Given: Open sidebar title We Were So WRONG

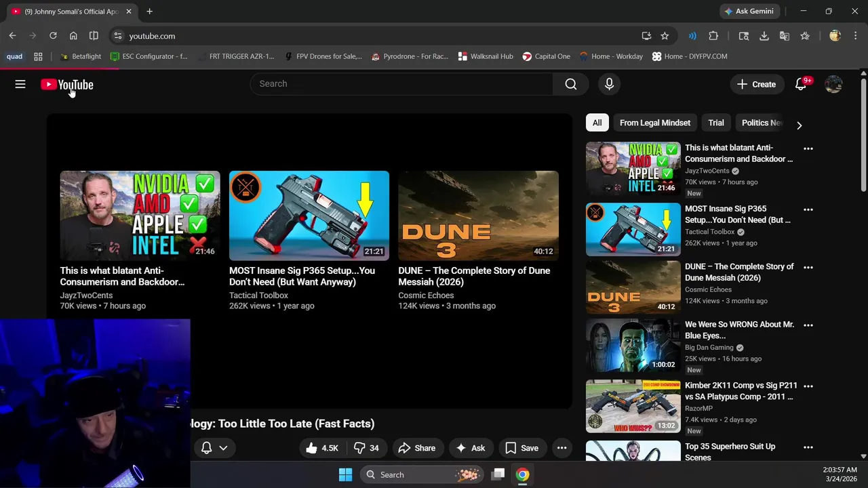Looking at the screenshot, I should click(x=739, y=330).
